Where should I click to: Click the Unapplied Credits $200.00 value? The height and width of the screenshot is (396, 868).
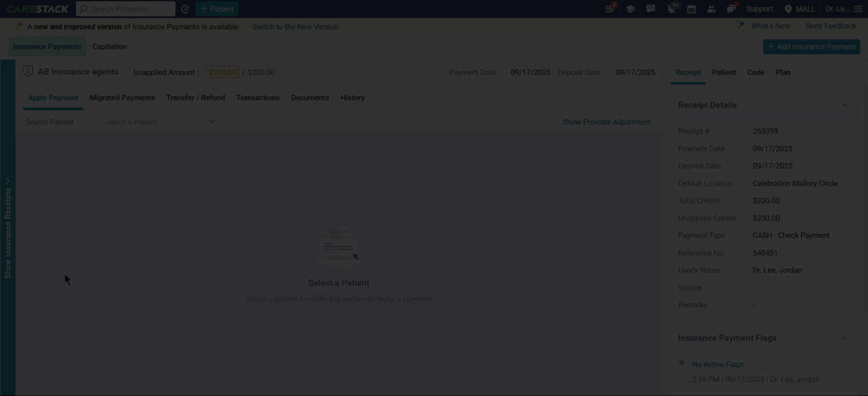click(766, 218)
